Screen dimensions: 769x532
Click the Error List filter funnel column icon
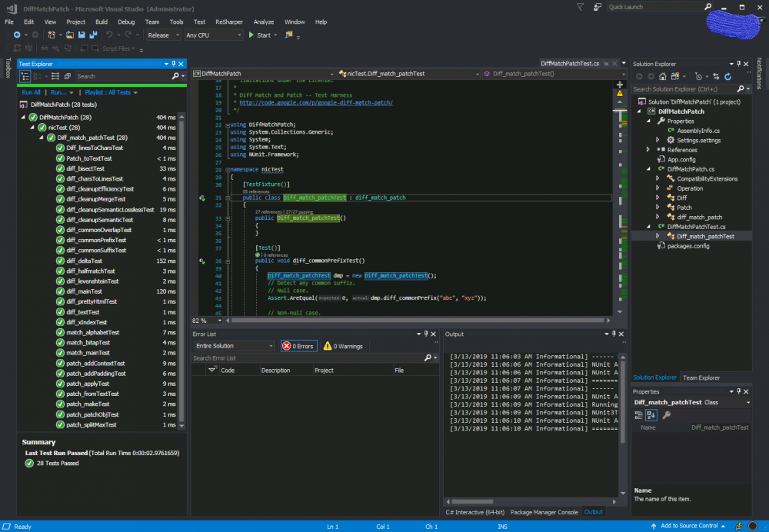[x=212, y=370]
